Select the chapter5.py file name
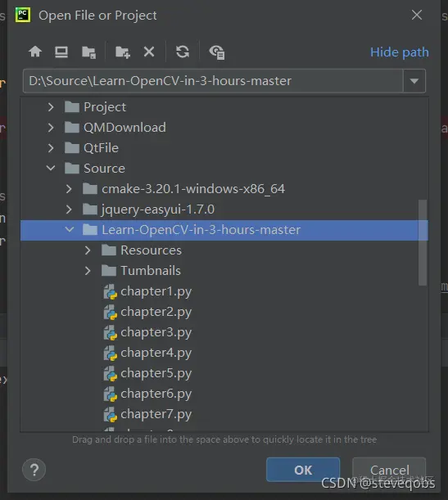The width and height of the screenshot is (448, 500). click(x=156, y=373)
